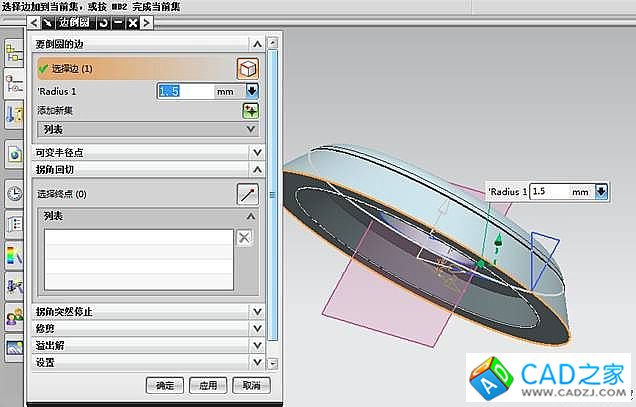Expand the 可变半径点 section

coord(257,152)
